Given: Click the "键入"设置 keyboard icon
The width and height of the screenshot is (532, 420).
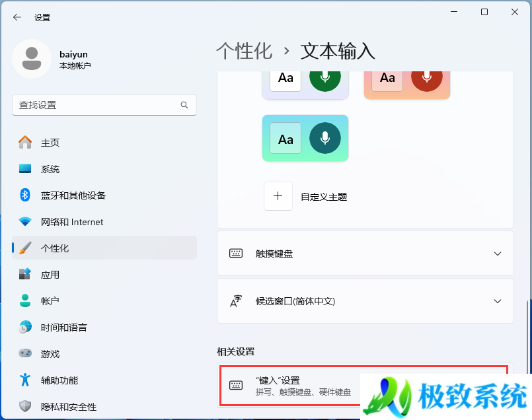Looking at the screenshot, I should coord(236,385).
